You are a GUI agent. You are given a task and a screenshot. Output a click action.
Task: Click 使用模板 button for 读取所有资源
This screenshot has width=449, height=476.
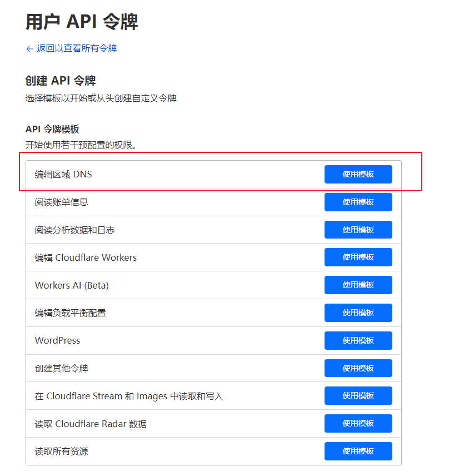[x=358, y=451]
